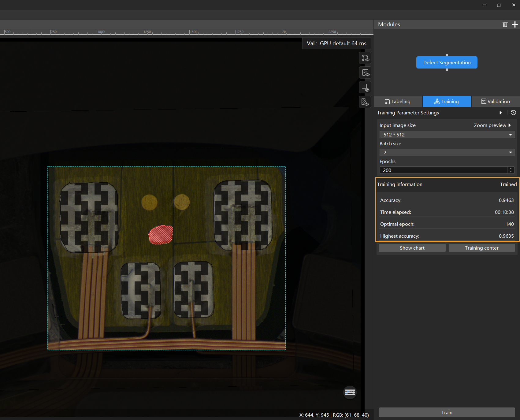
Task: Click the 1000 mark on ruler
Action: (x=101, y=32)
